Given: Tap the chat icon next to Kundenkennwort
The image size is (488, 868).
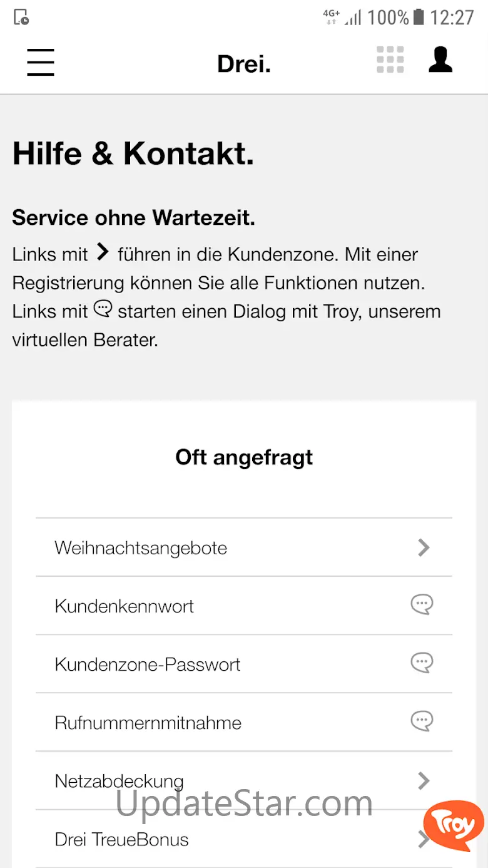Looking at the screenshot, I should [422, 605].
